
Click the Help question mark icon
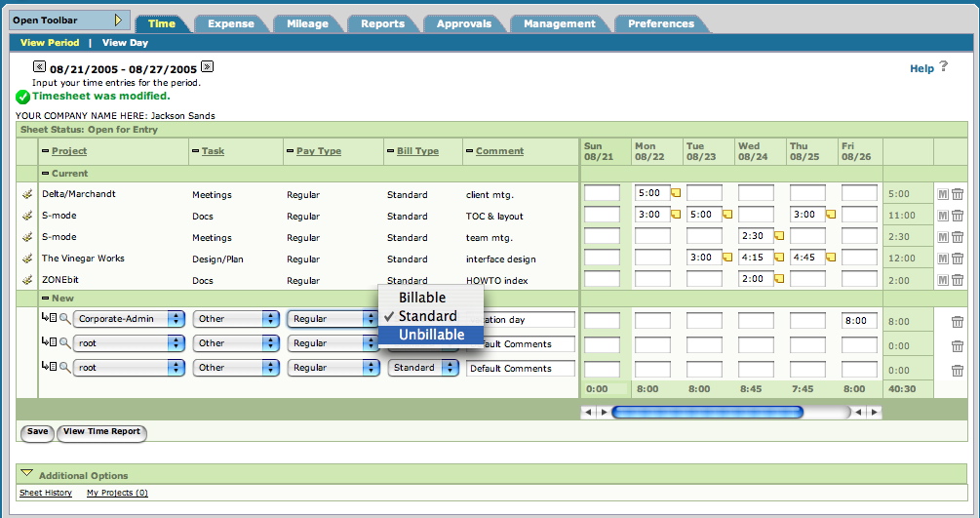coord(943,65)
